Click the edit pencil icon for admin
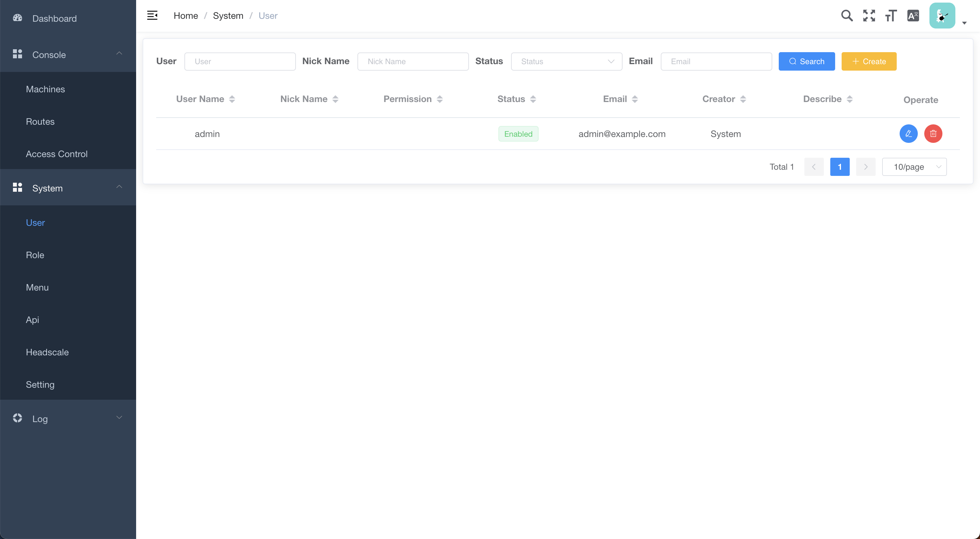 click(x=908, y=133)
